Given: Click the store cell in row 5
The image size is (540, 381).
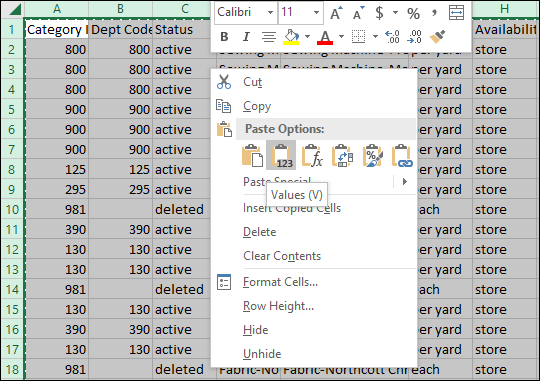Looking at the screenshot, I should (505, 110).
